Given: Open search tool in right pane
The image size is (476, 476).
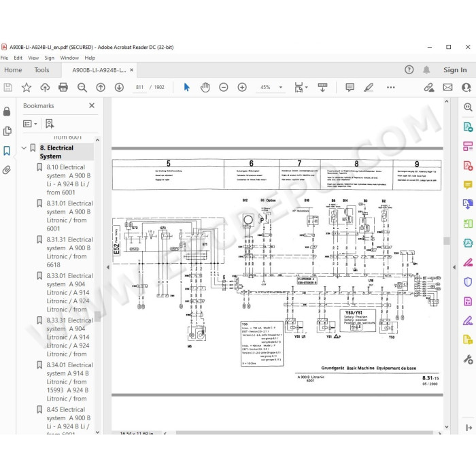Looking at the screenshot, I should (x=468, y=107).
